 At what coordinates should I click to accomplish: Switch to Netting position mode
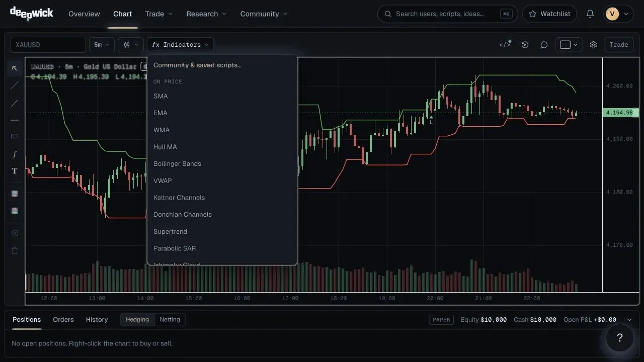tap(170, 320)
